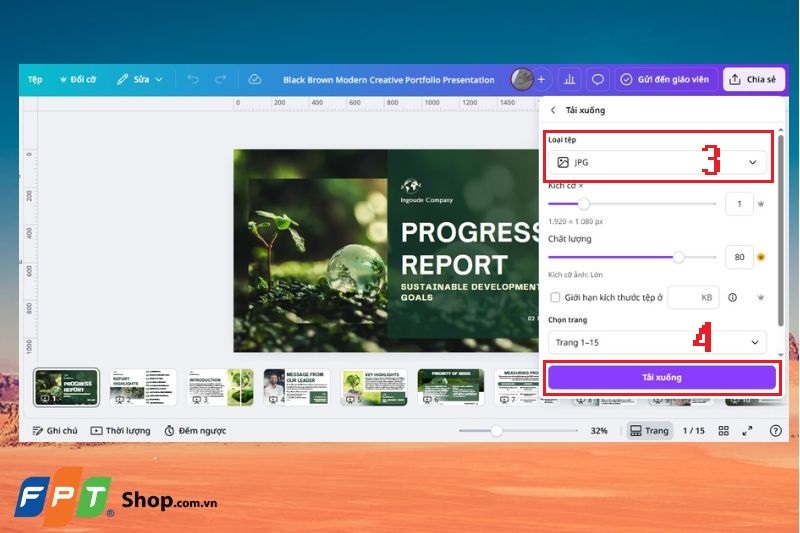Click the presentation title text

389,80
